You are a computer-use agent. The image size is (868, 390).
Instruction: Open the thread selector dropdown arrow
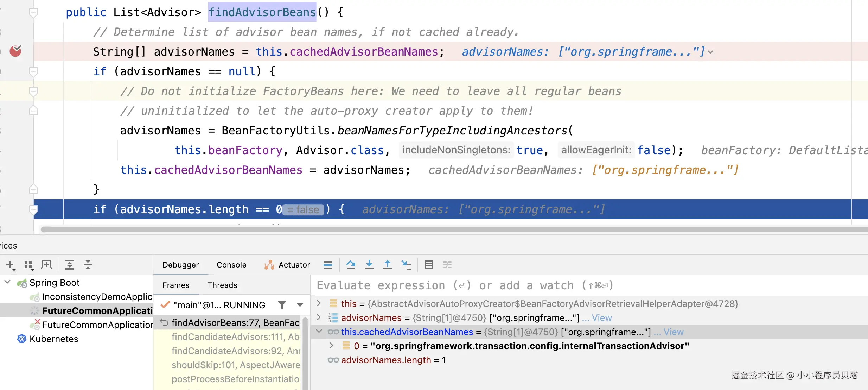click(300, 305)
